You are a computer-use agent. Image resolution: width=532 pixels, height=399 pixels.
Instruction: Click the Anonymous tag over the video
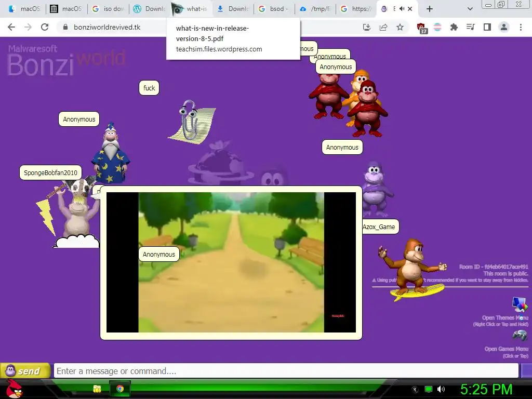coord(159,254)
